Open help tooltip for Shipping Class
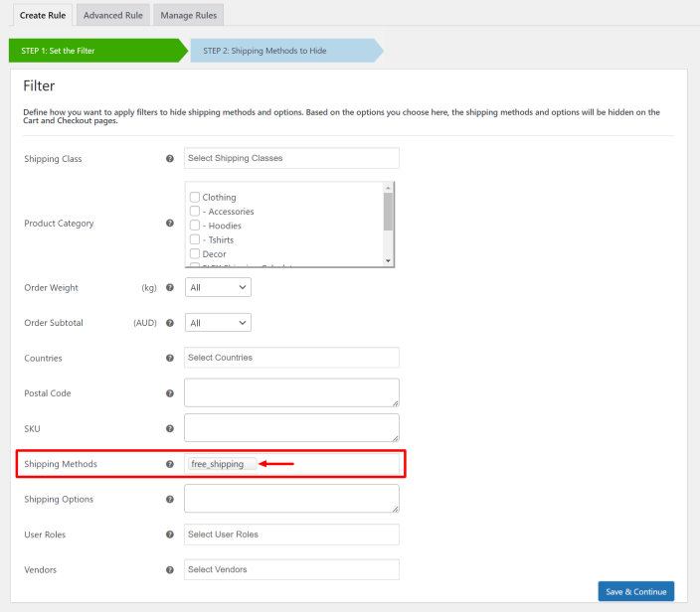 point(170,158)
